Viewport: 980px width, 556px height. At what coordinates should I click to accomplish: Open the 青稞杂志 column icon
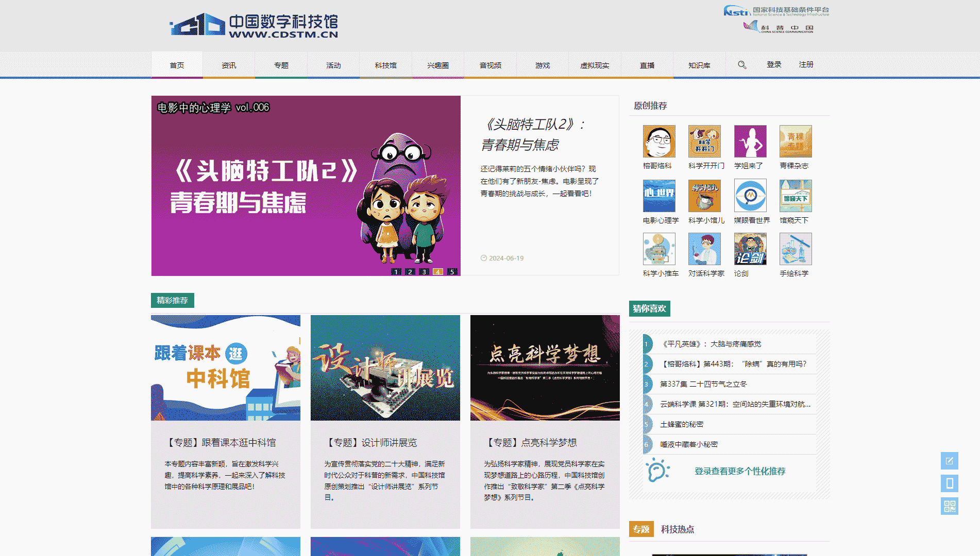[796, 141]
